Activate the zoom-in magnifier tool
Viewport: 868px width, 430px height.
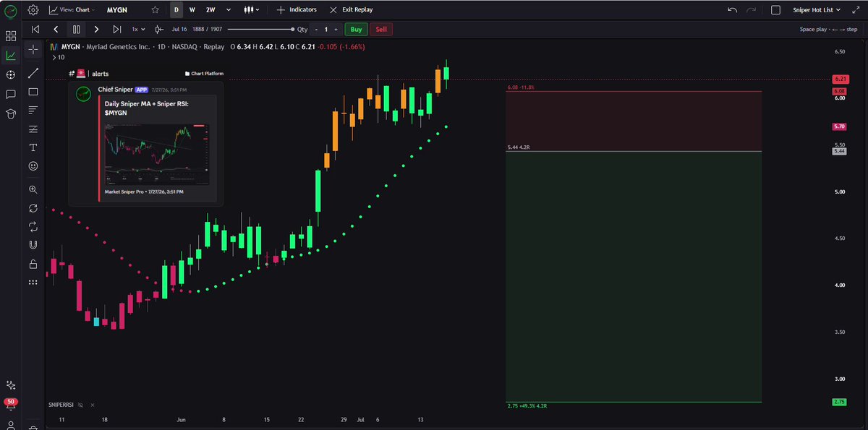[33, 189]
